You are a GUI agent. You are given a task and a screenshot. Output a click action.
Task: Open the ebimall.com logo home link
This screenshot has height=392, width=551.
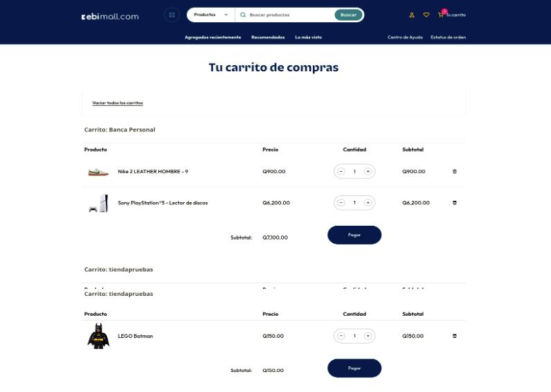coord(110,17)
